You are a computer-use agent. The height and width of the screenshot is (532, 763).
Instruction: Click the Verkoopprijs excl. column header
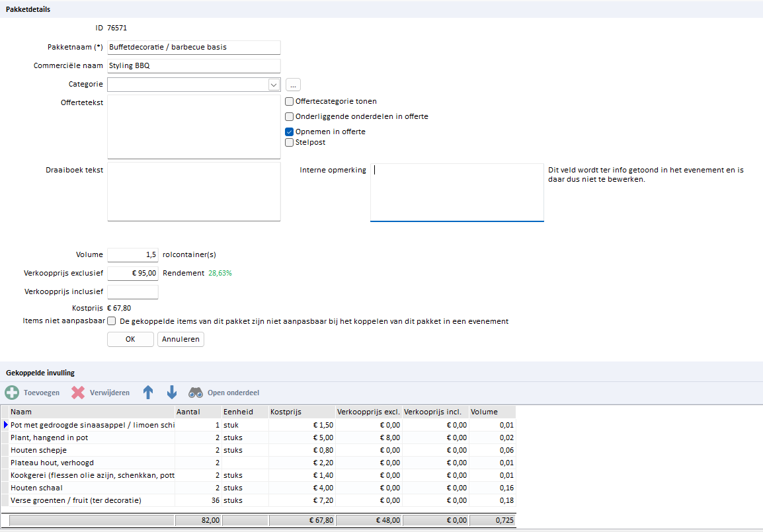(368, 412)
